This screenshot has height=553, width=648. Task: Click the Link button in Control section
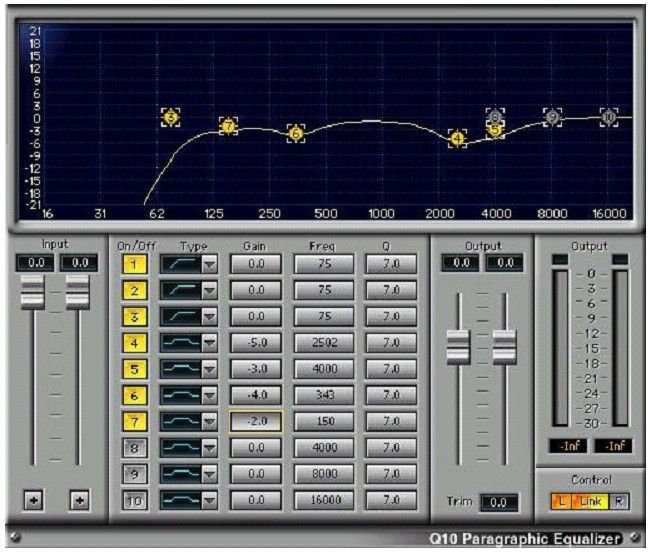591,501
